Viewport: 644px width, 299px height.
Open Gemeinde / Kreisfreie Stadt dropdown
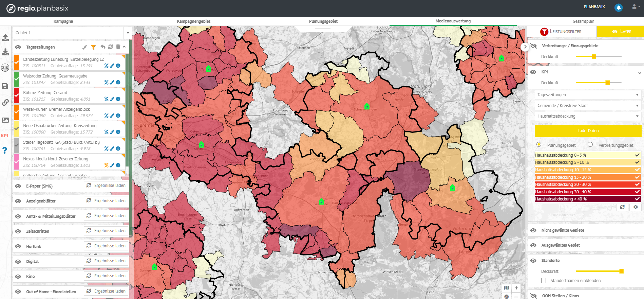click(588, 106)
